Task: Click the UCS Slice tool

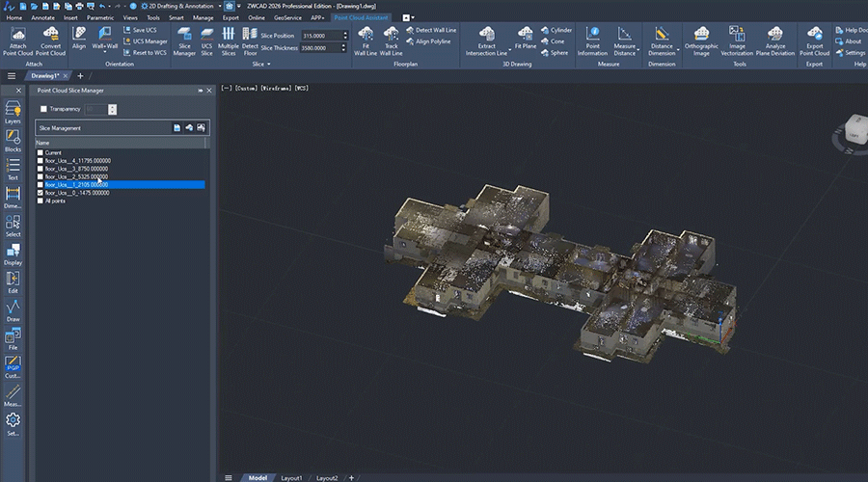Action: pyautogui.click(x=206, y=41)
